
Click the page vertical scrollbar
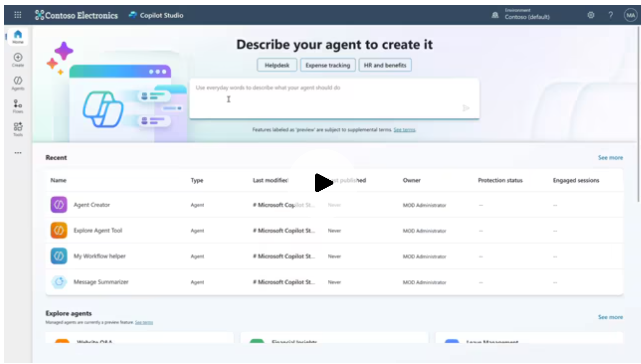tap(638, 114)
